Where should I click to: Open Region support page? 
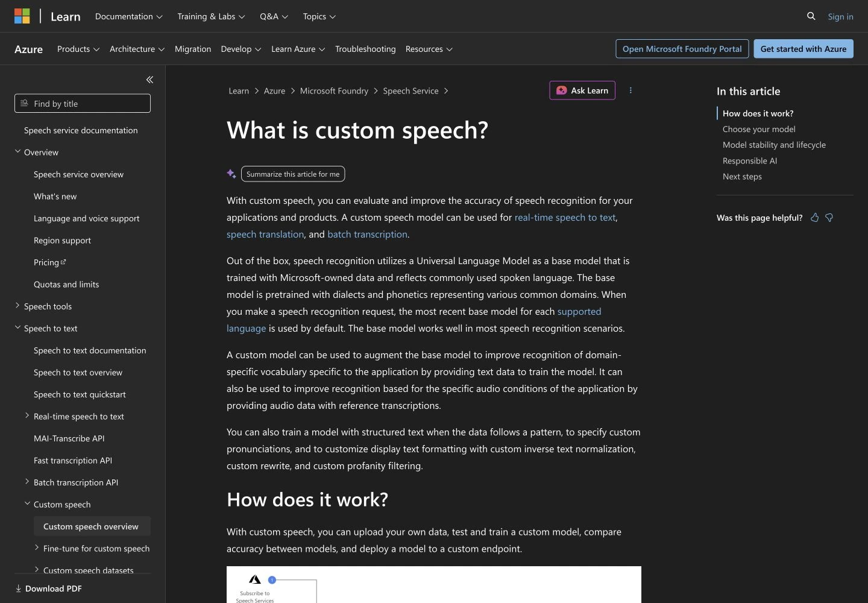pos(62,240)
